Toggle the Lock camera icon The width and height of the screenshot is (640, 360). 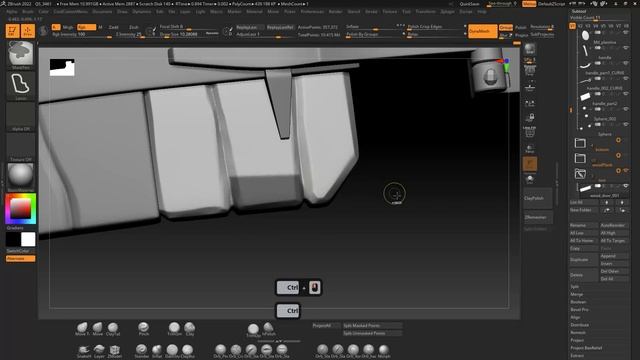coord(530,118)
